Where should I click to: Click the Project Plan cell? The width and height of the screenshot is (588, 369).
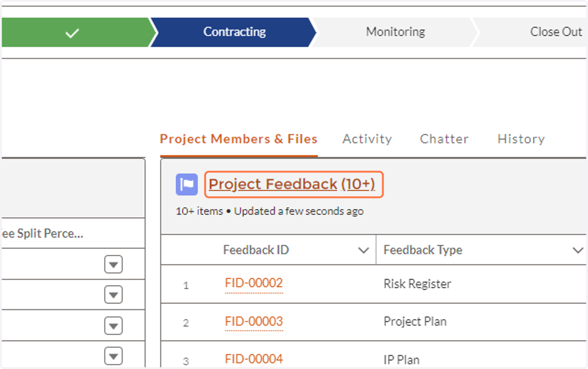(x=415, y=322)
